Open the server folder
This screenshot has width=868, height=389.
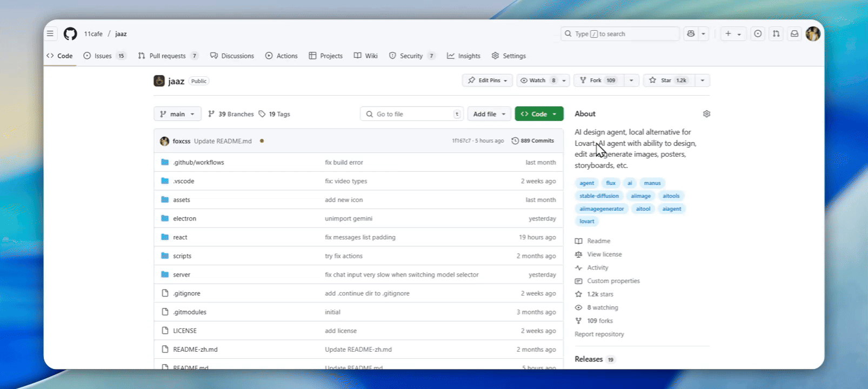coord(182,275)
